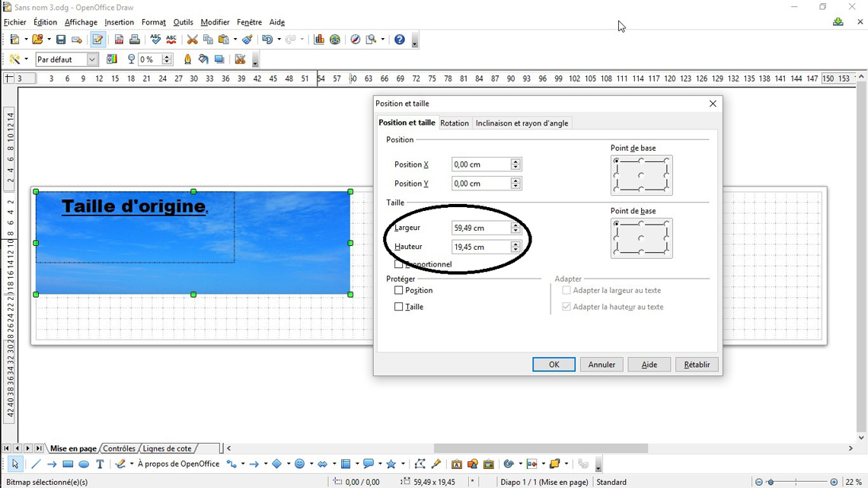This screenshot has height=488, width=868.
Task: Enable the Proportionnel checkbox
Action: (x=398, y=264)
